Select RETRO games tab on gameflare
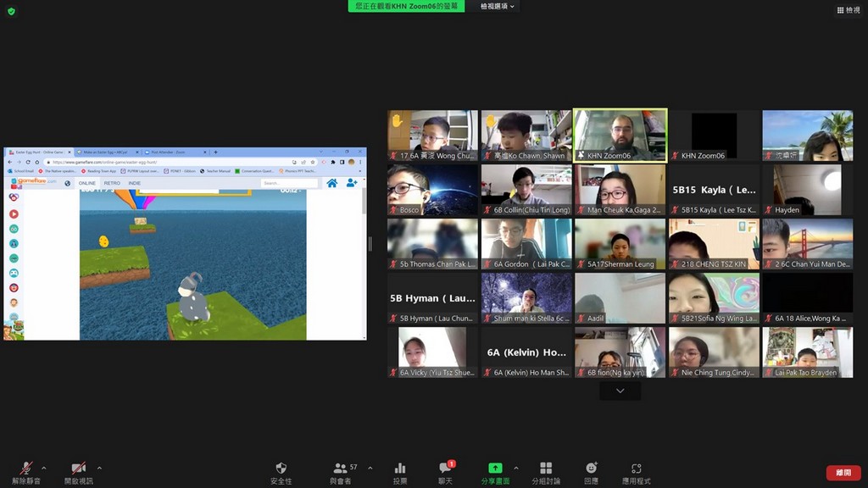 click(x=112, y=183)
